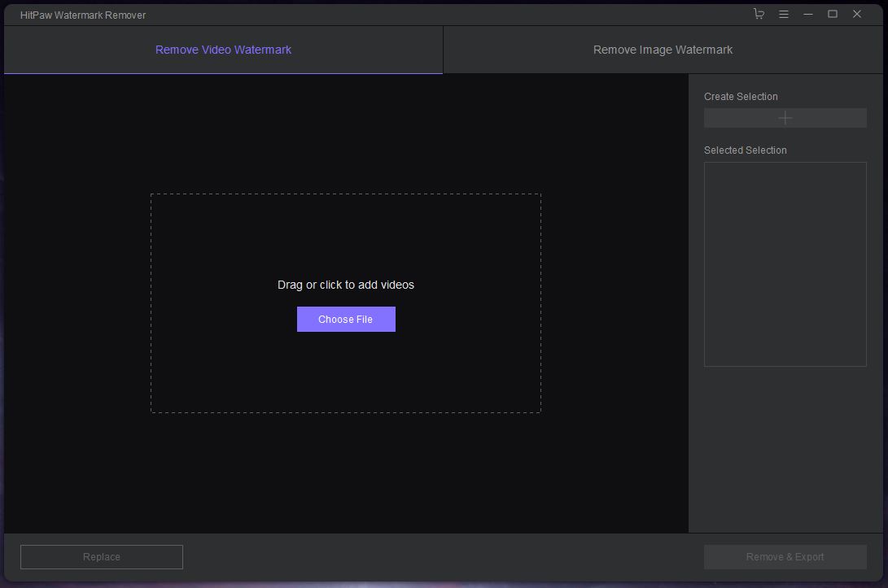Click the empty bottom bar between Replace and Remove & Export
This screenshot has width=888, height=588.
[444, 557]
